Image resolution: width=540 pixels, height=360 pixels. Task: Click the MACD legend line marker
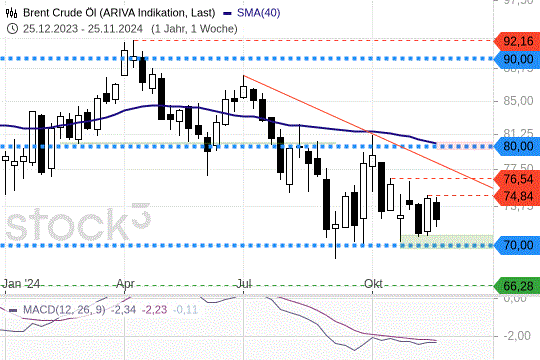(x=13, y=310)
